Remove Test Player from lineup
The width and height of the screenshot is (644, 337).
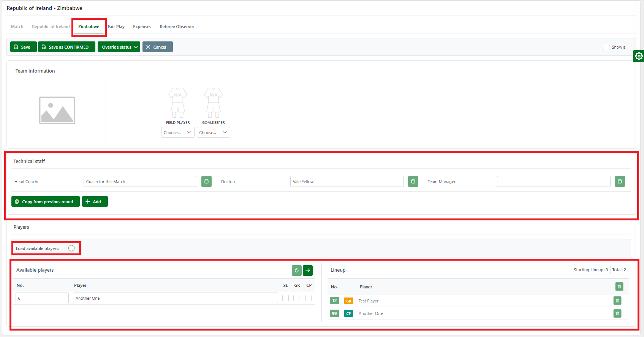[617, 301]
